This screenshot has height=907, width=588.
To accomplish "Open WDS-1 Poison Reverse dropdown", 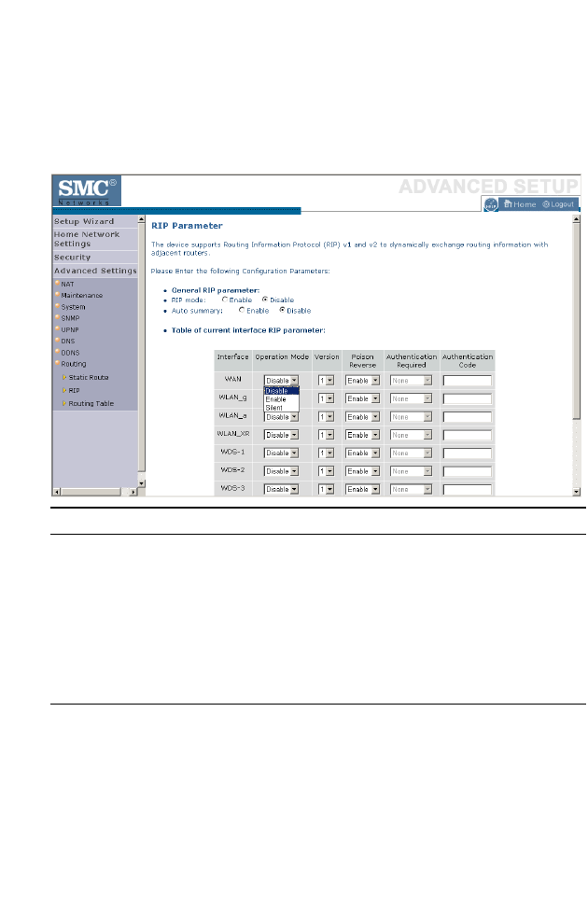I will tap(362, 453).
